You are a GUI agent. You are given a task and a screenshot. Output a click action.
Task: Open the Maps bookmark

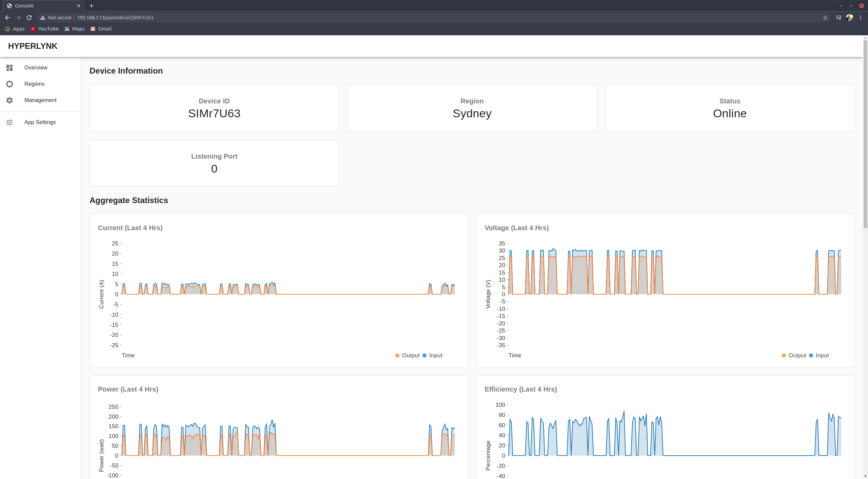click(x=75, y=29)
